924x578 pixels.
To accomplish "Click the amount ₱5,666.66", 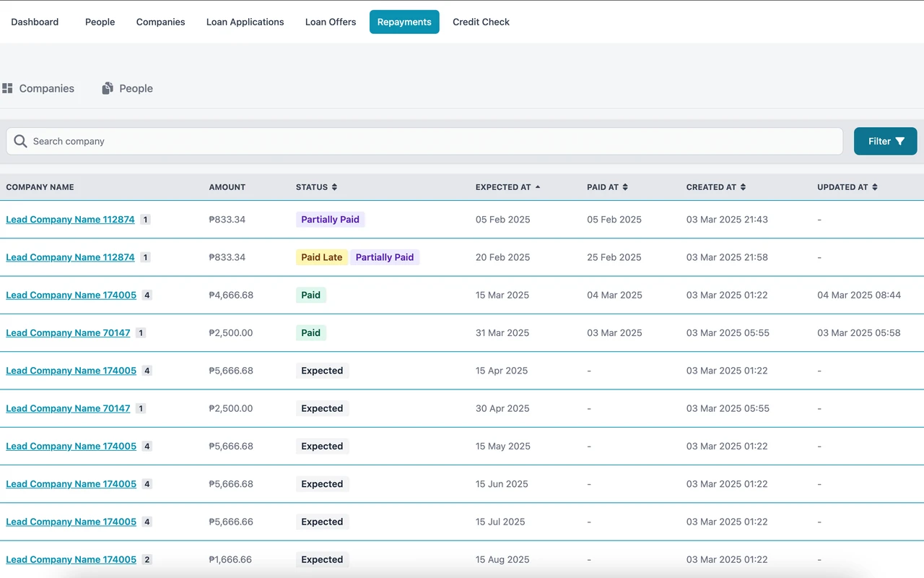I will (231, 522).
